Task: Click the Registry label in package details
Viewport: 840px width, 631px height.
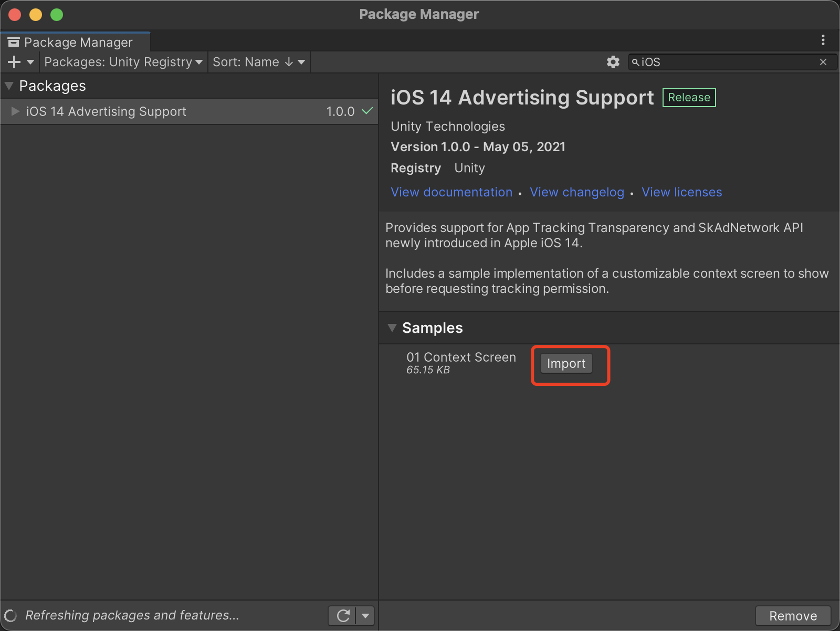Action: pos(416,168)
